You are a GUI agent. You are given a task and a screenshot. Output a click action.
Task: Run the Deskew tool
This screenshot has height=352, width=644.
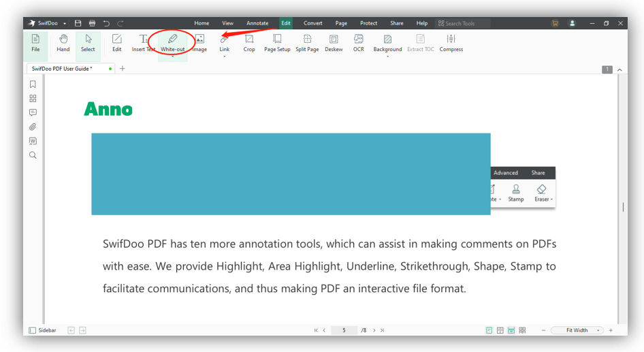point(334,43)
